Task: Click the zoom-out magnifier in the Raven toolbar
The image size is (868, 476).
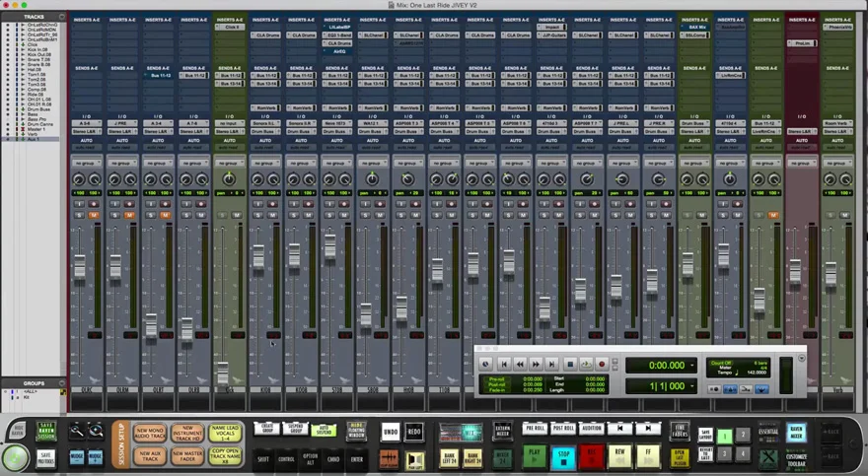Action: 77,432
